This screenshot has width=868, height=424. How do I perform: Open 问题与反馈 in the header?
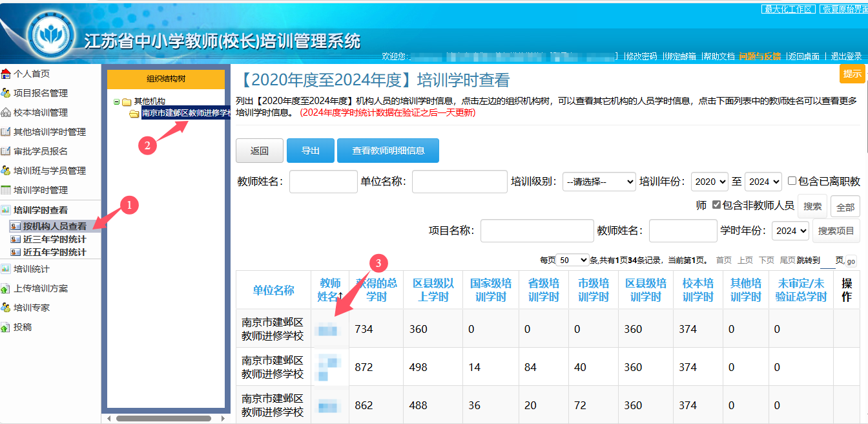pos(760,56)
